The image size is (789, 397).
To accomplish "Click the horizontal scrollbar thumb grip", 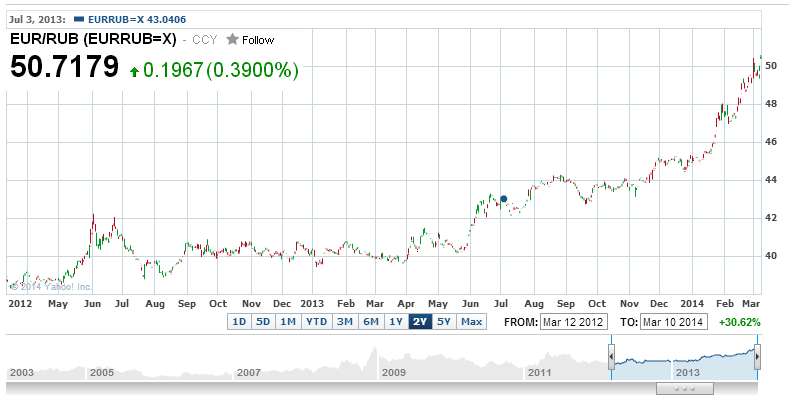I will 685,388.
